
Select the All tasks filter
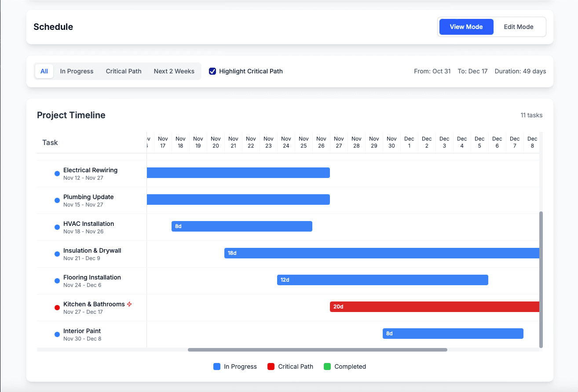[44, 71]
